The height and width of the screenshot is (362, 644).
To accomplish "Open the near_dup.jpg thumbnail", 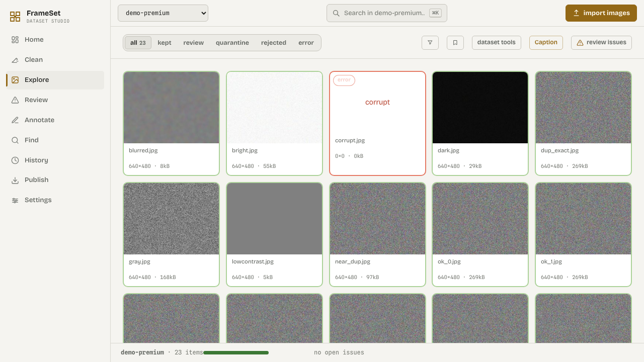I will click(377, 219).
